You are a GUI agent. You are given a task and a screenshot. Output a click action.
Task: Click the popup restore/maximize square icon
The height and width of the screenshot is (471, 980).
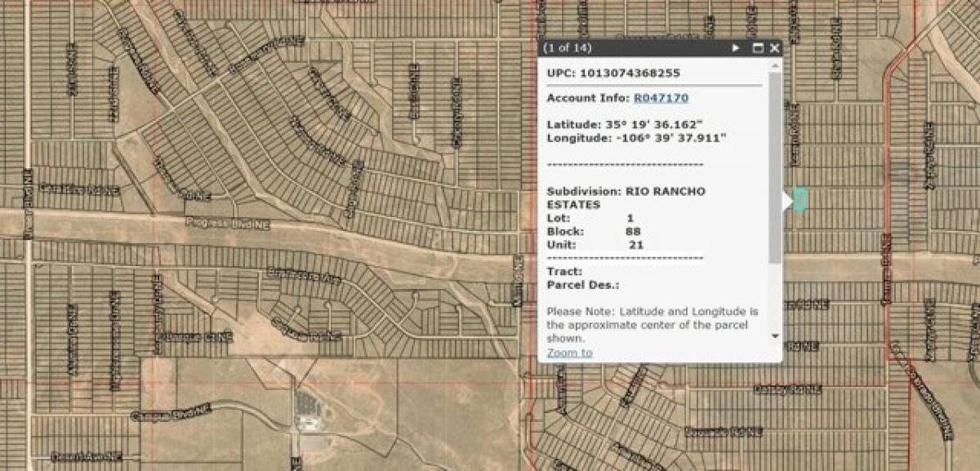pos(756,48)
